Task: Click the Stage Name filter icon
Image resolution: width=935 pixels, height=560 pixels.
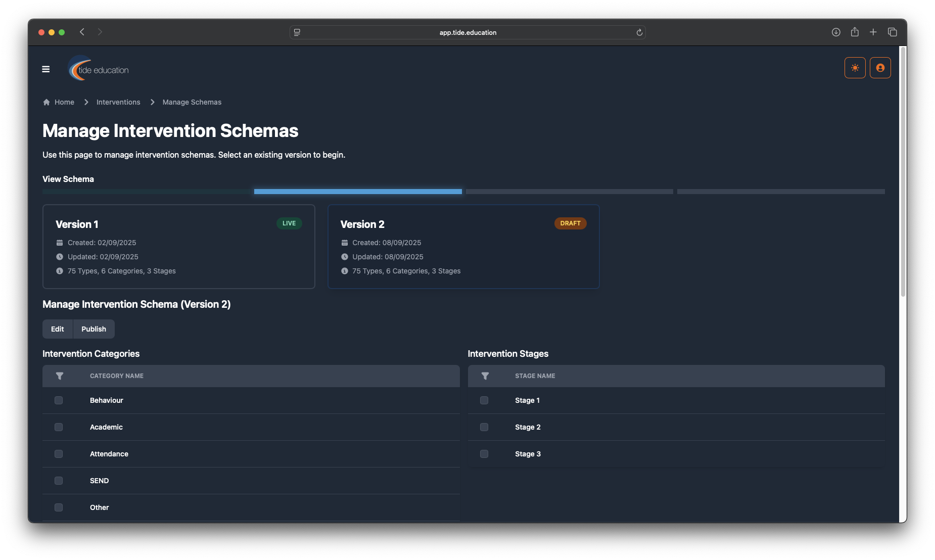Action: coord(485,376)
